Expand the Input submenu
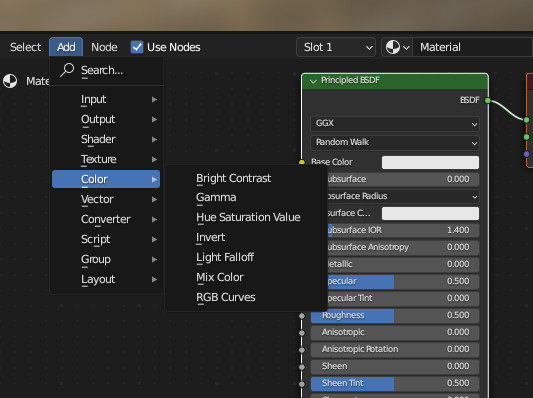This screenshot has width=533, height=398. (x=106, y=99)
